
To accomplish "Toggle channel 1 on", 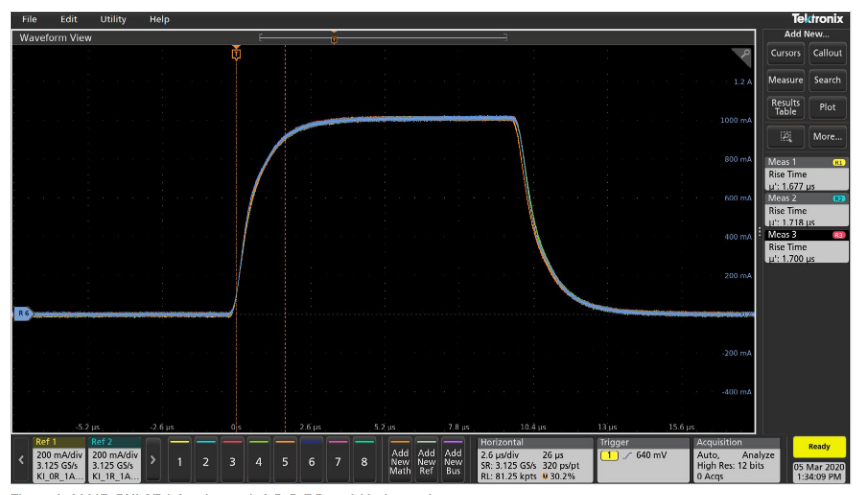I will click(179, 462).
